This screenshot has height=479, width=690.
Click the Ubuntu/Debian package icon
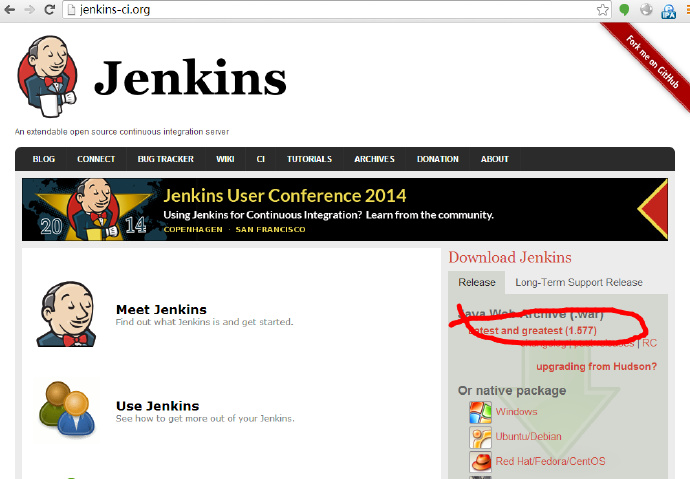(480, 437)
